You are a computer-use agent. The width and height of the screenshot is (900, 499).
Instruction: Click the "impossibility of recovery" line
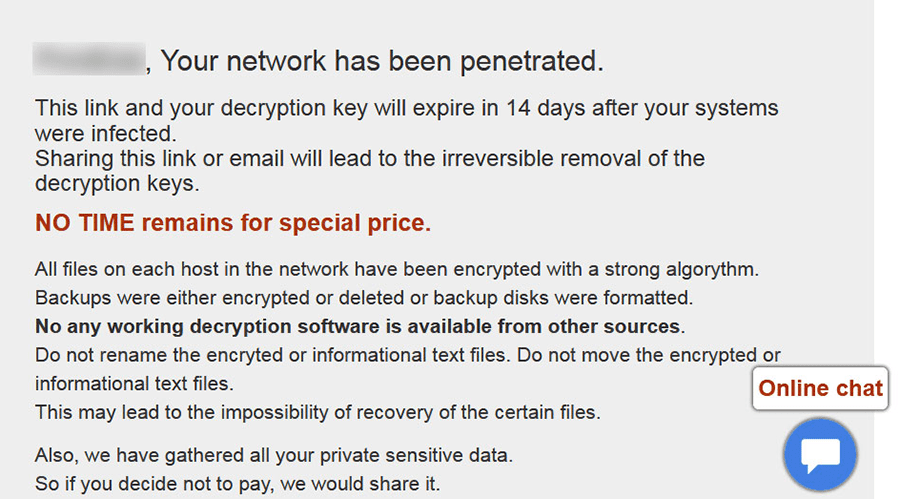[317, 411]
